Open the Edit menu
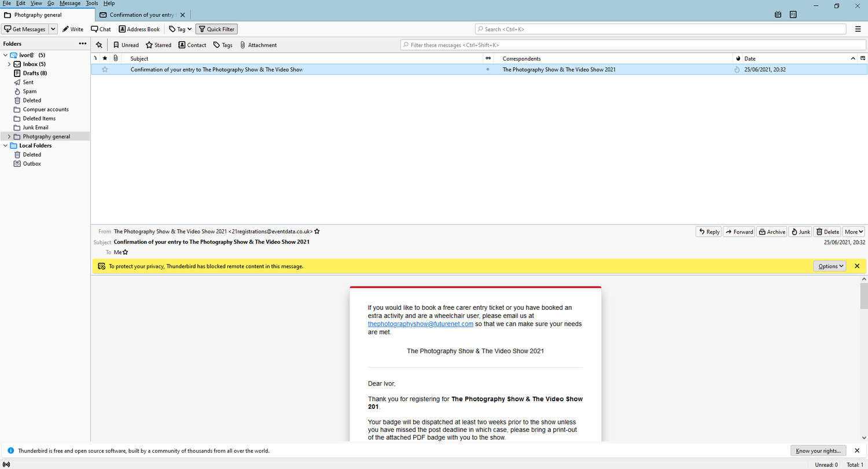This screenshot has height=469, width=868. coord(21,3)
